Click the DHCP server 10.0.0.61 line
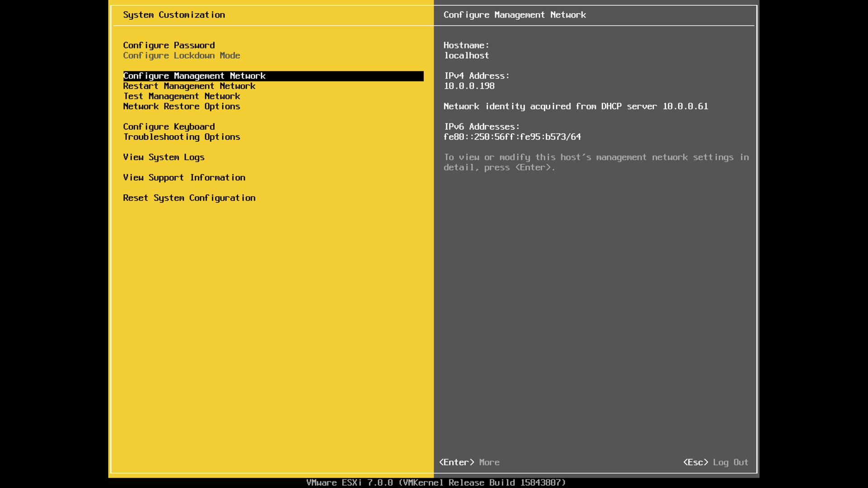 tap(576, 106)
